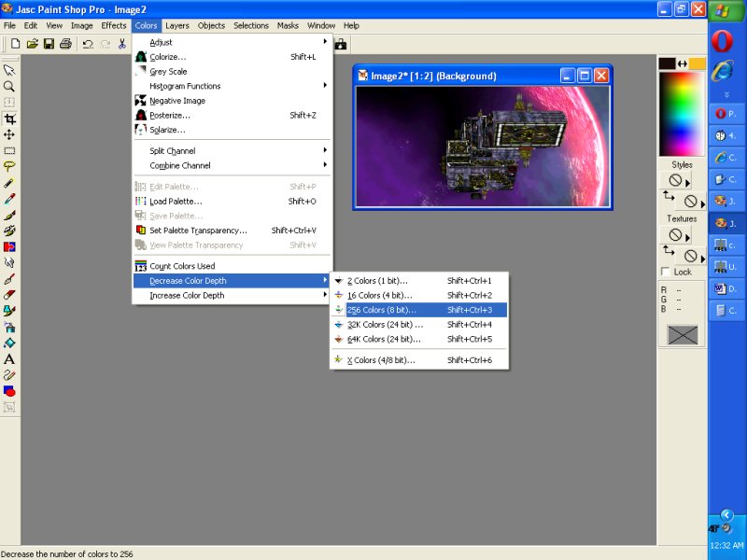Viewport: 747px width, 560px height.
Task: Select the Paint Brush tool
Action: click(x=9, y=215)
